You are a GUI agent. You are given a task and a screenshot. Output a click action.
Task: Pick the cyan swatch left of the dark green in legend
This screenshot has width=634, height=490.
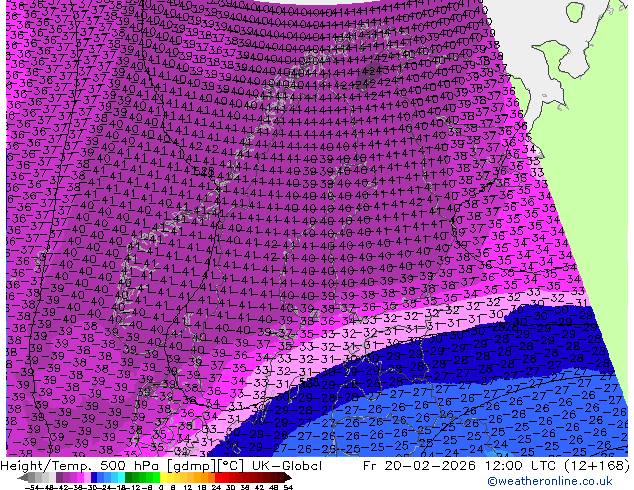[121, 477]
